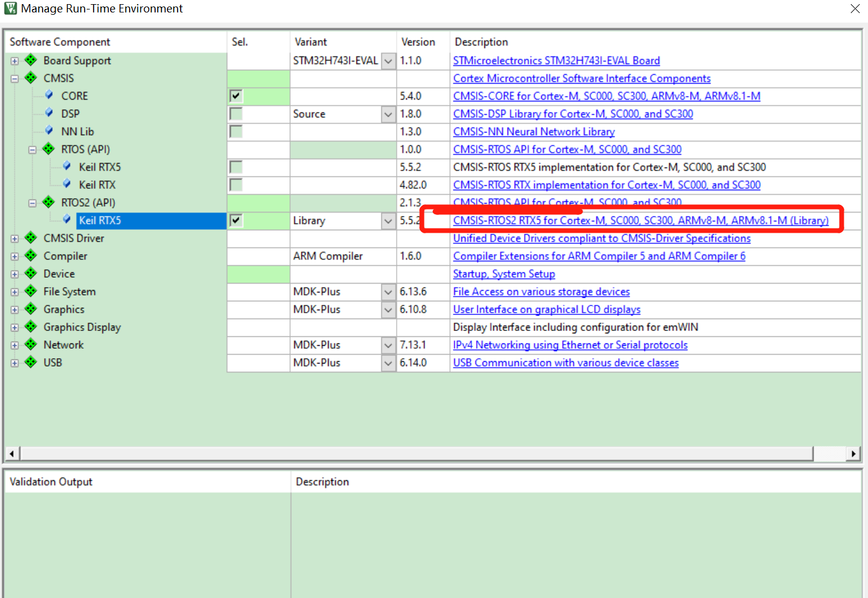Click the right arrow of the horizontal scrollbar
Screen dimensions: 868x598
coord(854,453)
